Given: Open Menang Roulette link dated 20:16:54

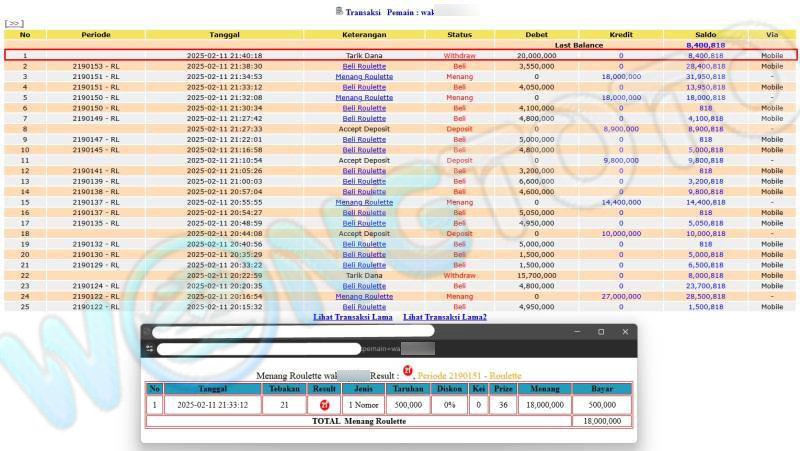Looking at the screenshot, I should coord(364,296).
